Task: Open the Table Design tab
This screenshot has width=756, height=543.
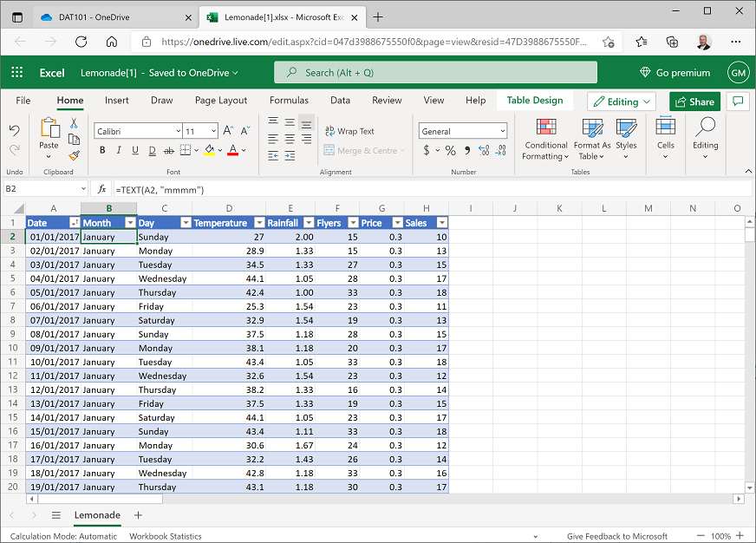Action: point(534,101)
